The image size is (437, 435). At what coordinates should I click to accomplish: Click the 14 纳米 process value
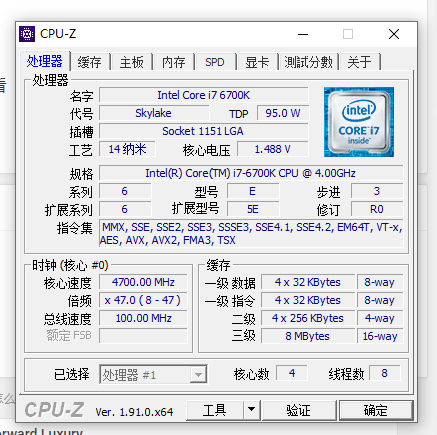(x=127, y=149)
